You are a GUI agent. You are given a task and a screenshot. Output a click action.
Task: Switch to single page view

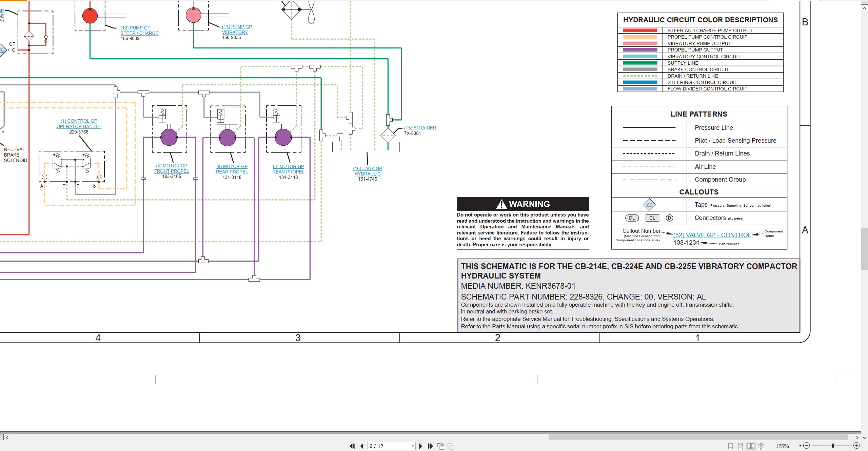click(731, 446)
